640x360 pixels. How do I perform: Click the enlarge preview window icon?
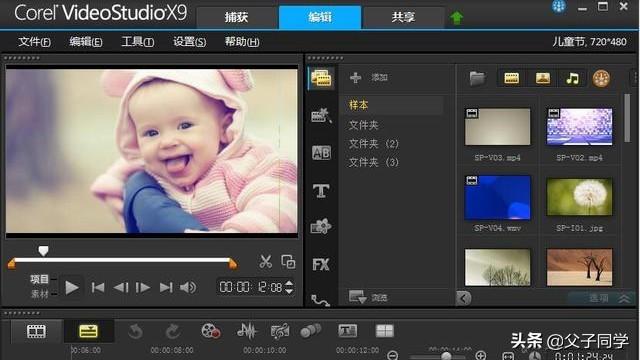point(288,262)
